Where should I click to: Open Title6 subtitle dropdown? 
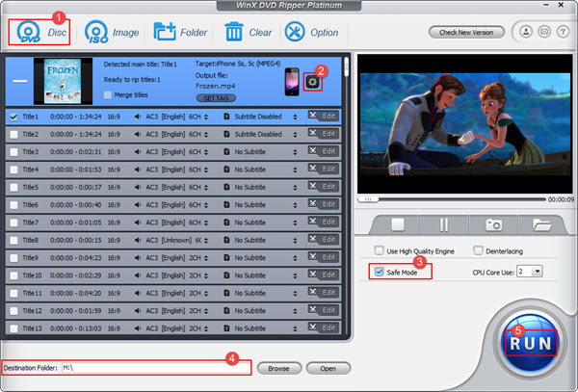295,205
